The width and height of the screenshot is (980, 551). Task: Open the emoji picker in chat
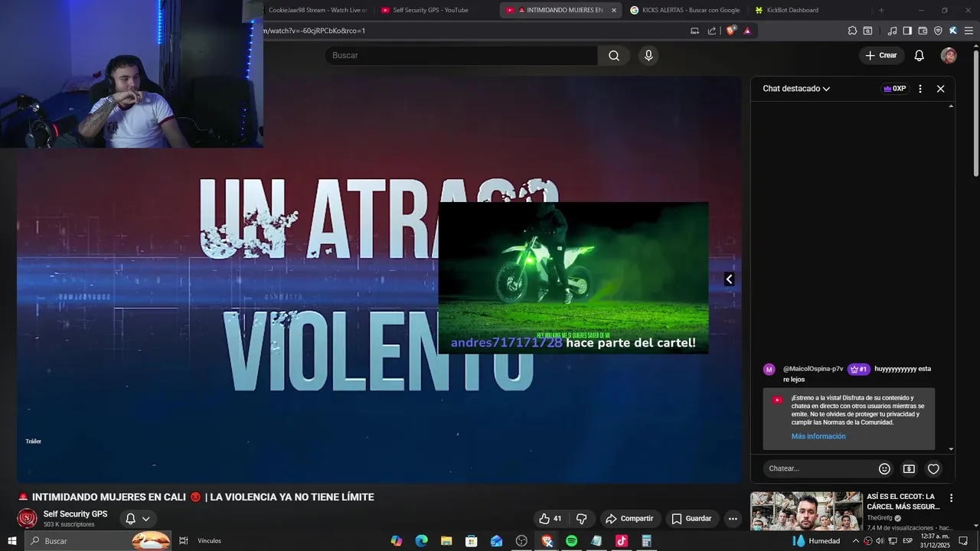(884, 468)
